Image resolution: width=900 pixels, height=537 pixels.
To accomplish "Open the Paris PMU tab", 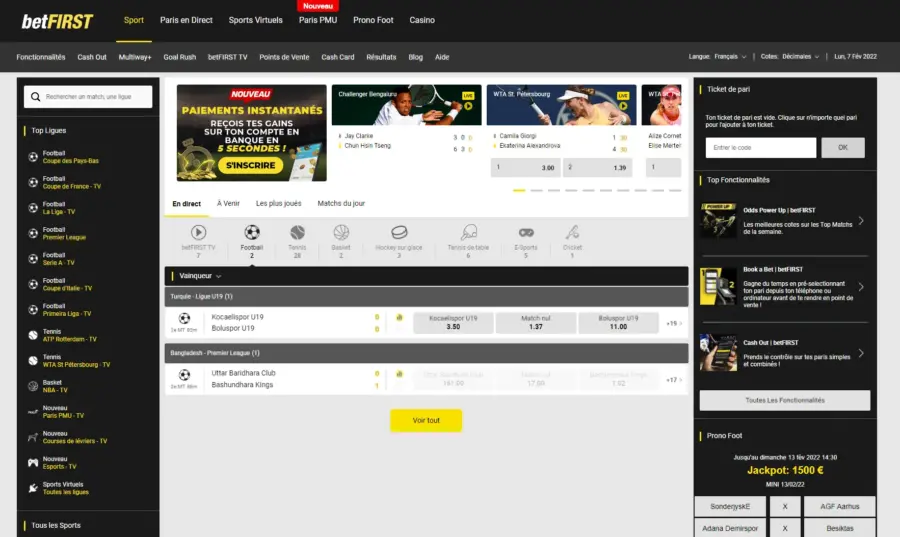I will [318, 20].
